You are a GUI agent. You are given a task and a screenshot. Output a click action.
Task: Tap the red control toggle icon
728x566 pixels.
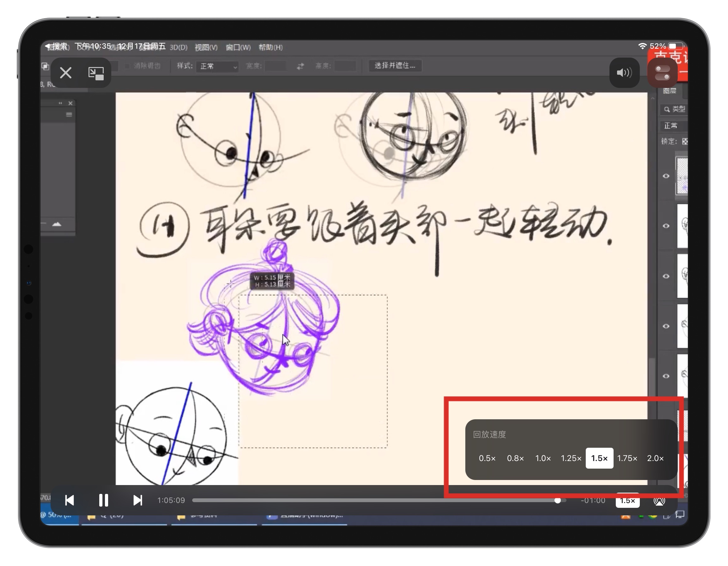pyautogui.click(x=662, y=73)
